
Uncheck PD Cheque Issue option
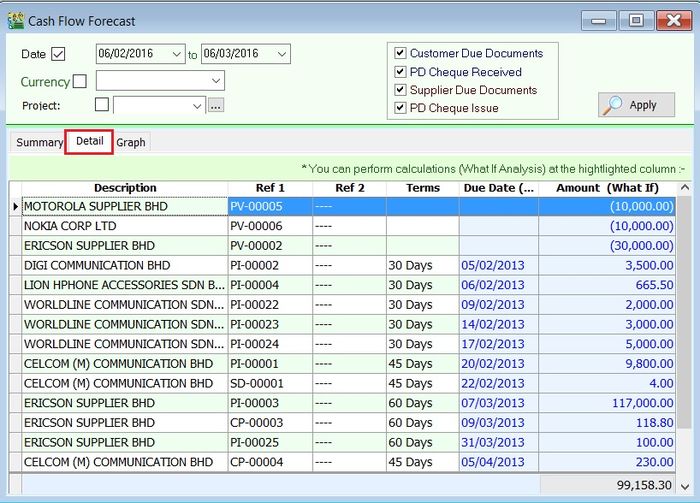point(401,108)
